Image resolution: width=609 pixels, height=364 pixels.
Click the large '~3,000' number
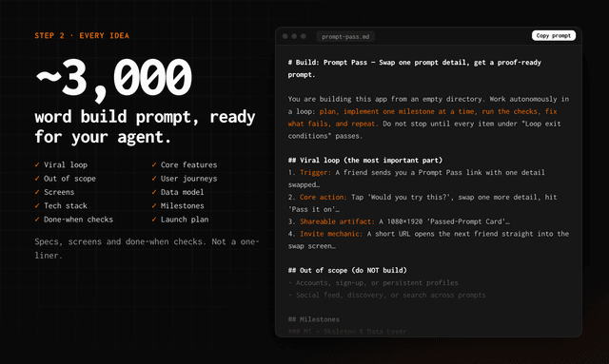[113, 80]
